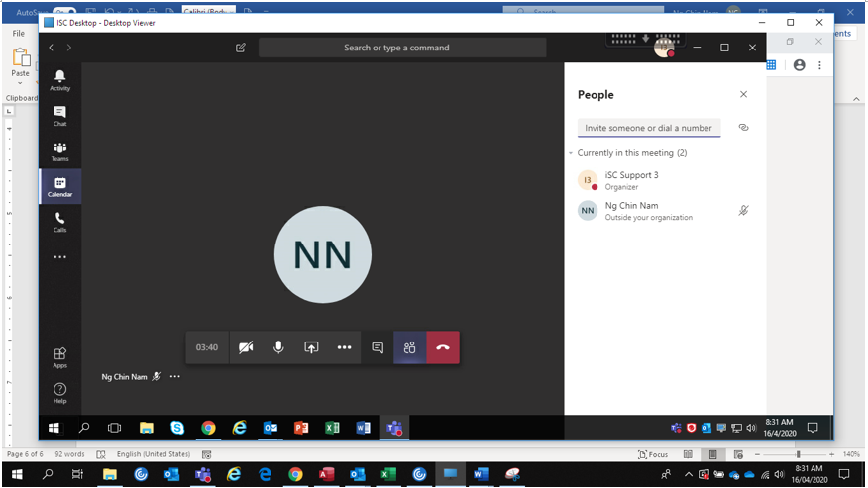Open Paste dropdown arrow in Word
Image resolution: width=868 pixels, height=488 pixels.
20,83
